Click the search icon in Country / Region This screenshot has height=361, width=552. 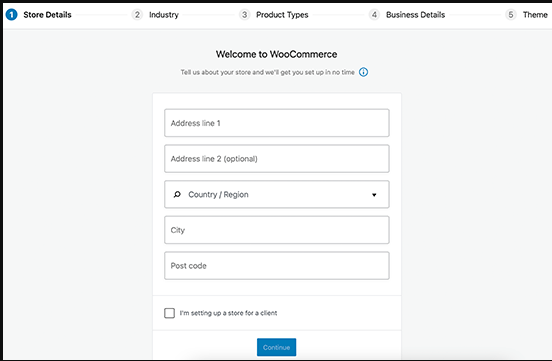click(x=177, y=194)
